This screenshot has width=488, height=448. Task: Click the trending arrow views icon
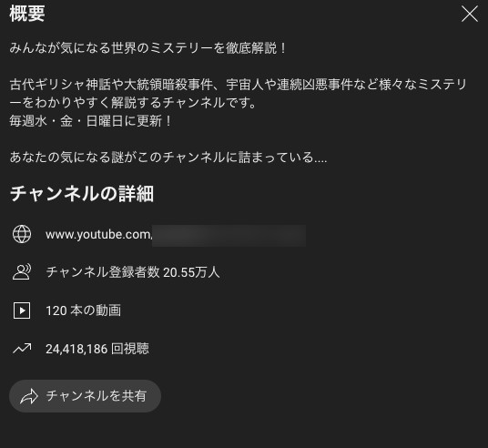[22, 349]
